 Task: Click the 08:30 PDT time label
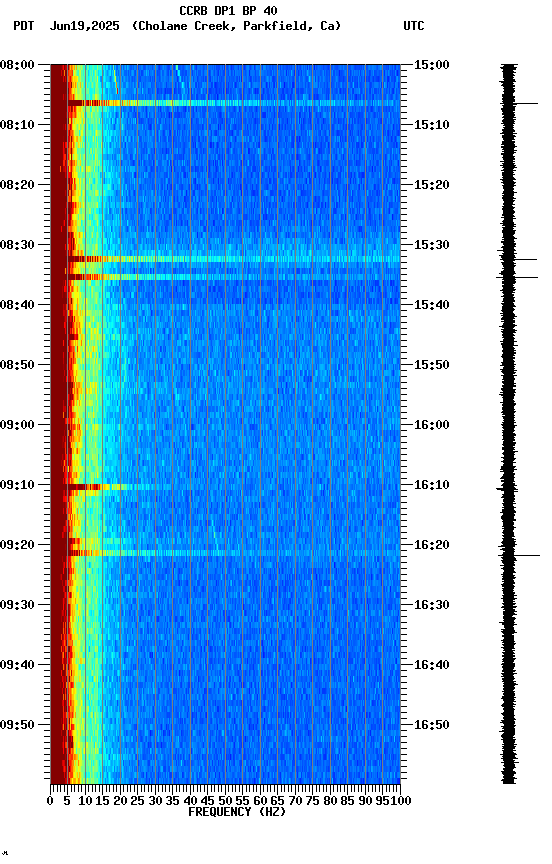[x=17, y=245]
